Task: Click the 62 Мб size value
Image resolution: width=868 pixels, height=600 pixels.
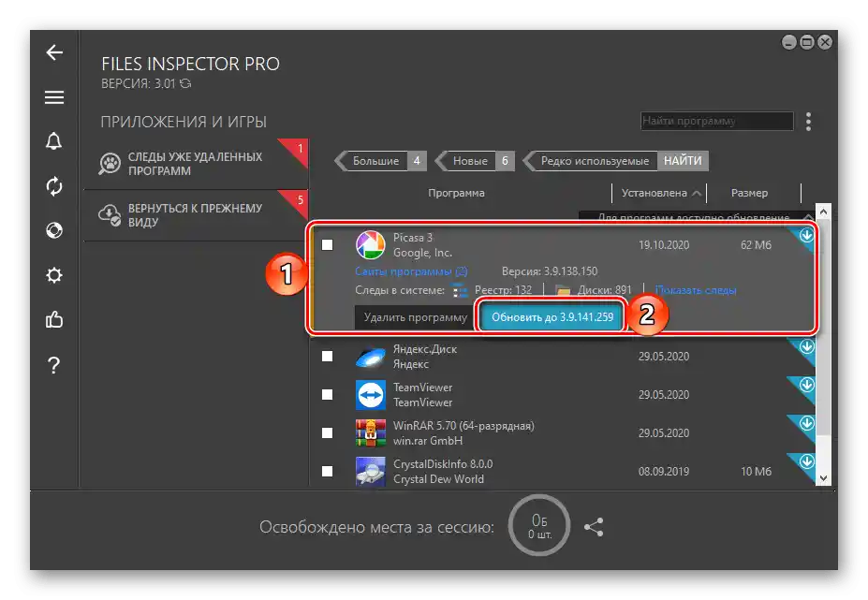Action: click(x=756, y=244)
